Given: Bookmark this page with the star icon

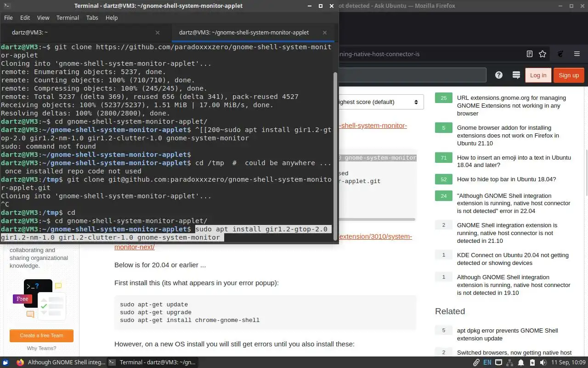Looking at the screenshot, I should pos(543,54).
